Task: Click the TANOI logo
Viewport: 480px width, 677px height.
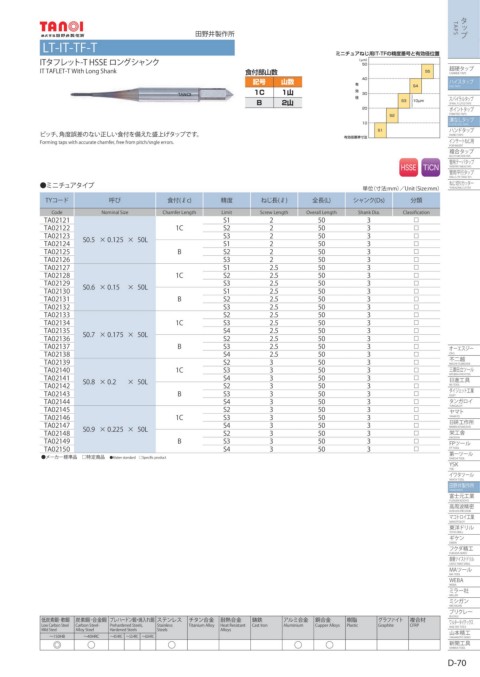Action: point(62,28)
